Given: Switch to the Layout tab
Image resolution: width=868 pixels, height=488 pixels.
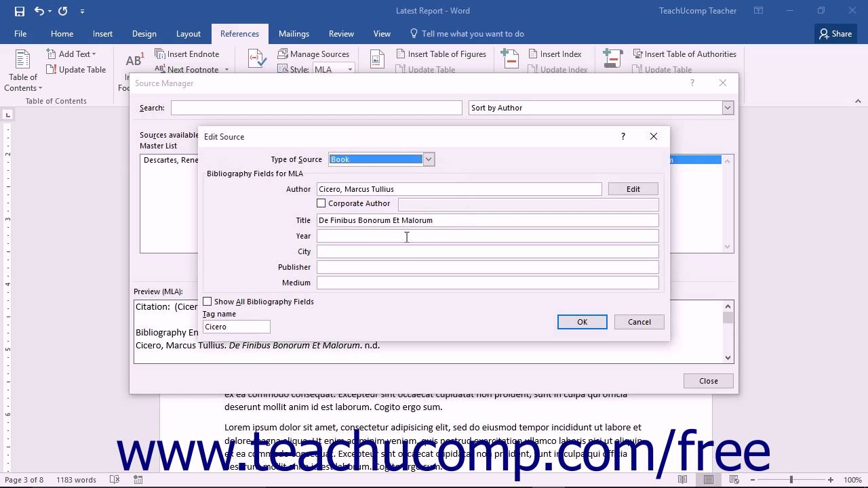Looking at the screenshot, I should pos(188,34).
